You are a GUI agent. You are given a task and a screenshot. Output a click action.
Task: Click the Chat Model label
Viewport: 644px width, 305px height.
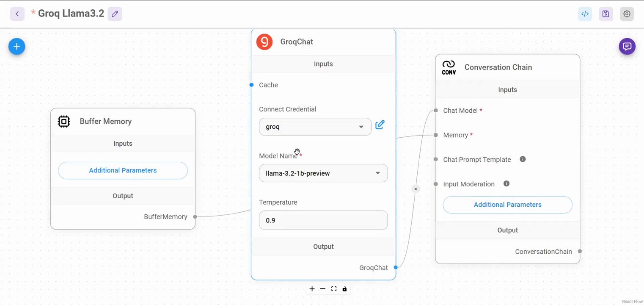[460, 111]
